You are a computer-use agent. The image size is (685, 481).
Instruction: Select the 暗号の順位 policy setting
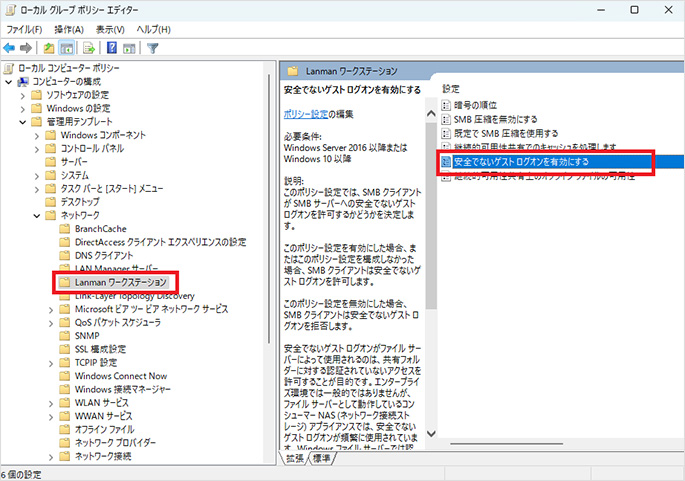click(478, 104)
